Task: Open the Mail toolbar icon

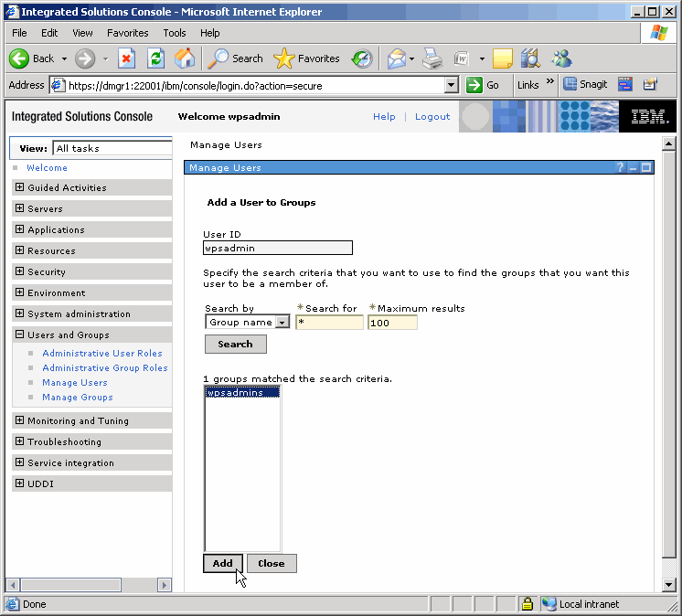Action: pos(396,58)
